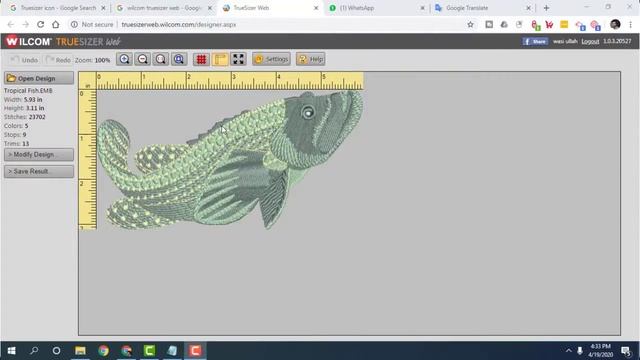Click the red W browser extension icon
The height and width of the screenshot is (360, 640).
549,24
